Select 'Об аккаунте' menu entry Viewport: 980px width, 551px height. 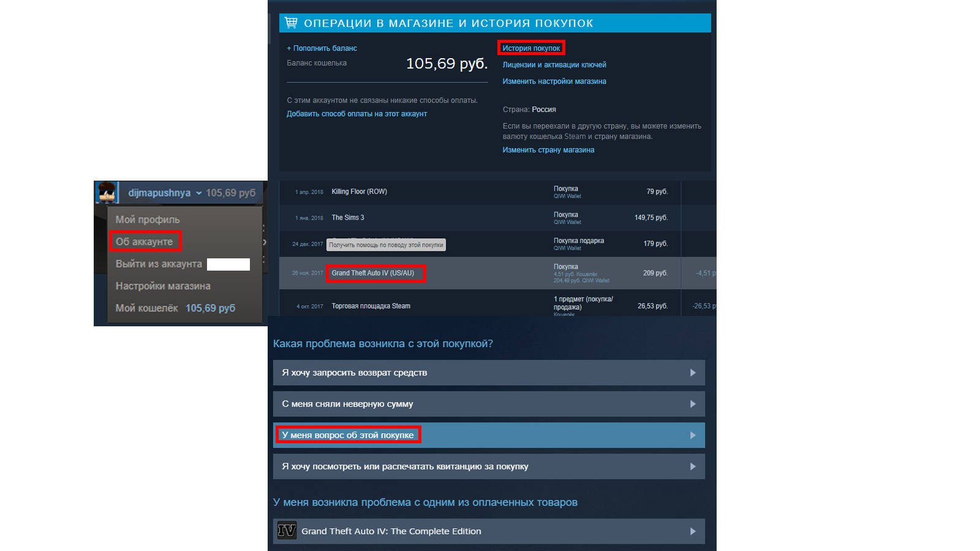tap(145, 241)
